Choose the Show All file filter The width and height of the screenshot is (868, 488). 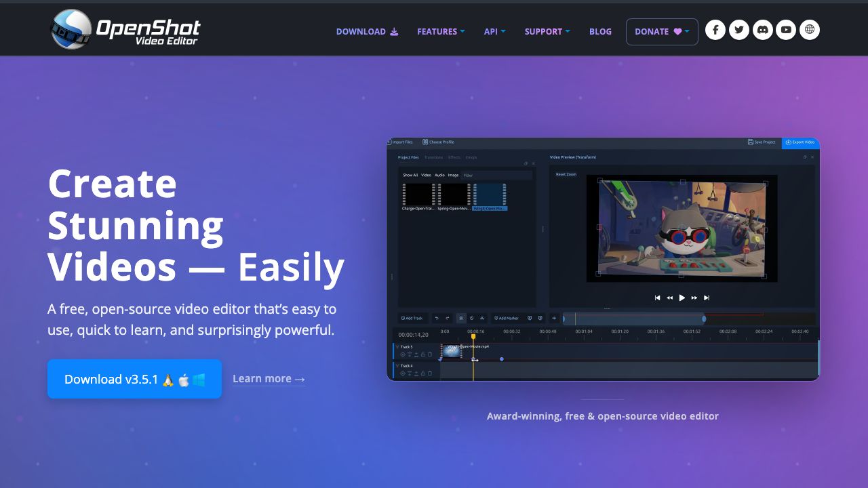[410, 175]
